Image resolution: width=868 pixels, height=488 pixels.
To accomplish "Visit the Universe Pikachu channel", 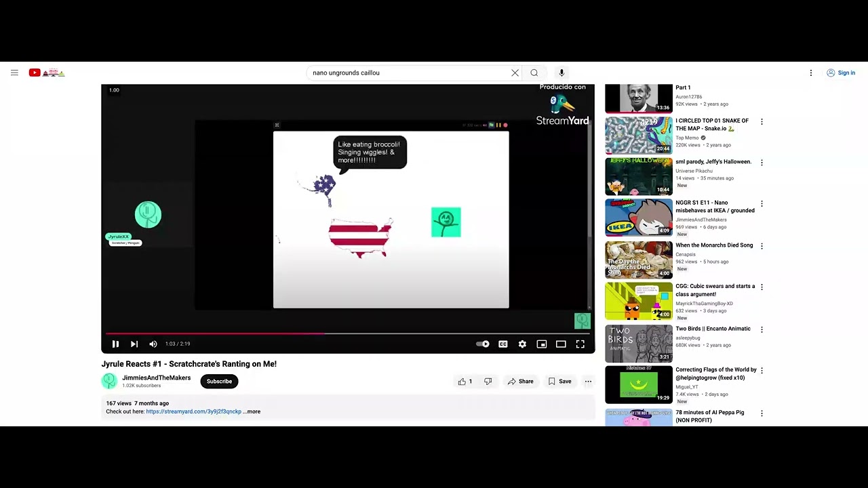I will 694,171.
